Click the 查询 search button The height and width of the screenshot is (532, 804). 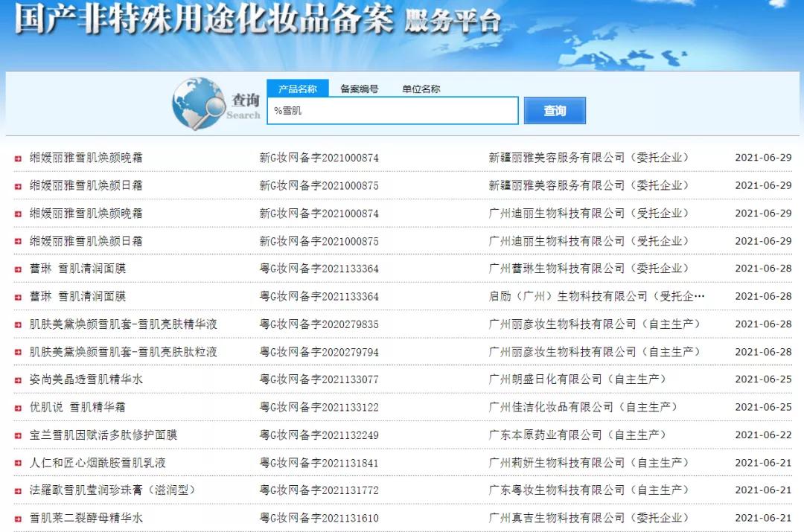555,110
